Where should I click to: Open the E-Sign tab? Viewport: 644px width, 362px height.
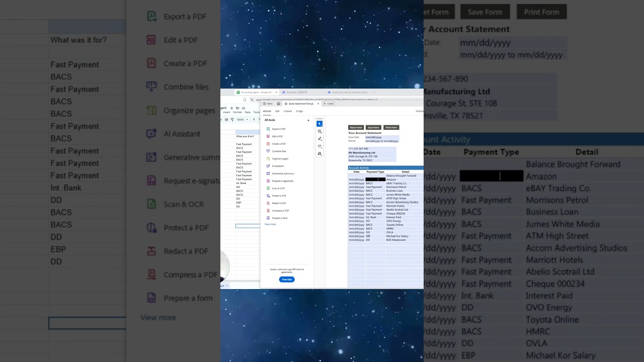299,111
